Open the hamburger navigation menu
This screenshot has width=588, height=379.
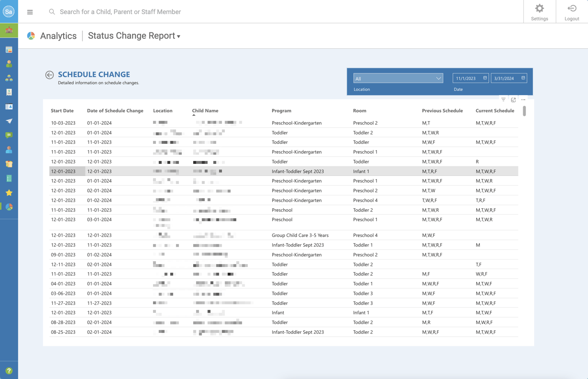pyautogui.click(x=29, y=12)
